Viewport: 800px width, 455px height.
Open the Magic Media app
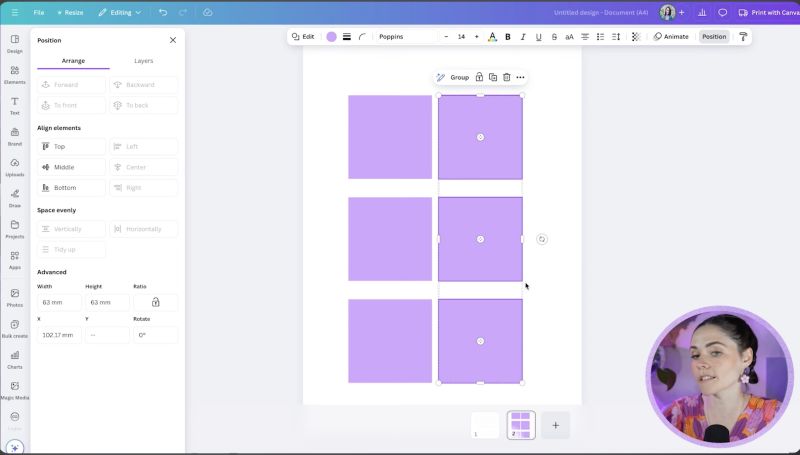point(15,390)
